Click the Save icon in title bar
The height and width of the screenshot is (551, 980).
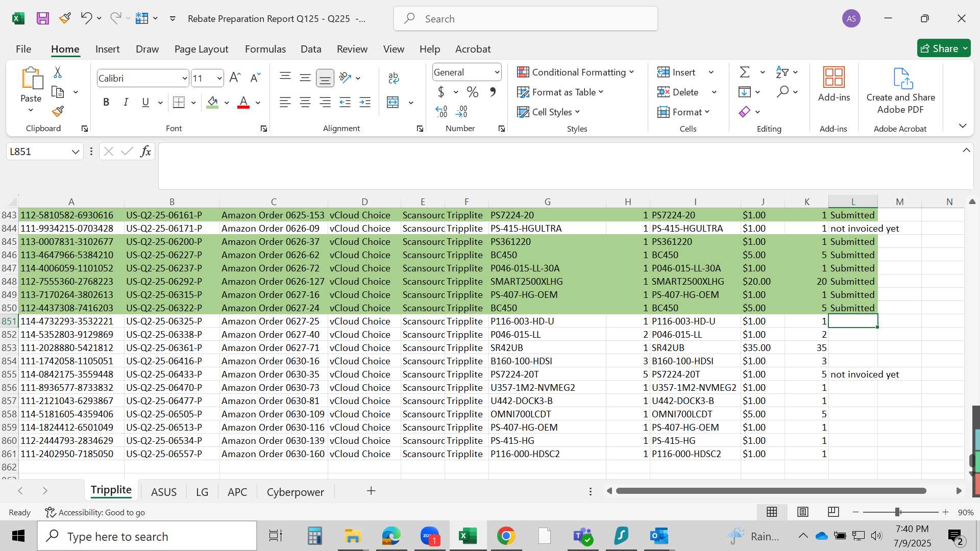[x=43, y=18]
